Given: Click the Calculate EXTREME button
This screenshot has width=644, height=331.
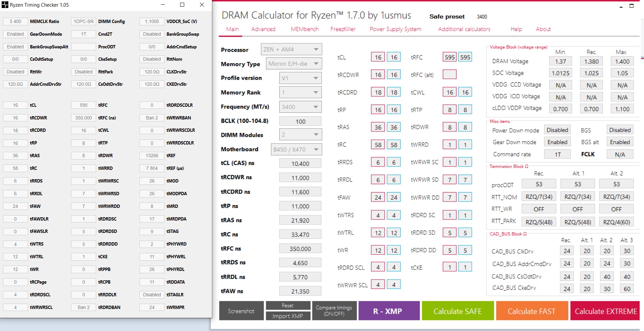Looking at the screenshot, I should [x=606, y=311].
